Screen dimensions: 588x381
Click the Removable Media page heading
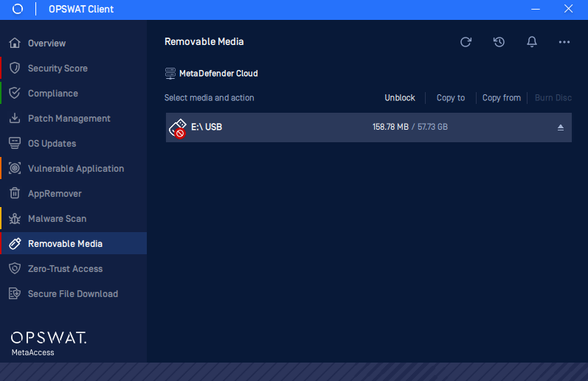coord(204,41)
